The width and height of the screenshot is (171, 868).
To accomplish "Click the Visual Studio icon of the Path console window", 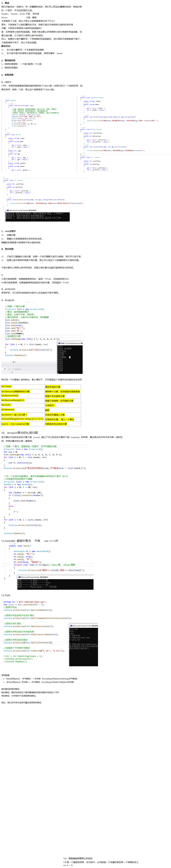I will click(71, 626).
